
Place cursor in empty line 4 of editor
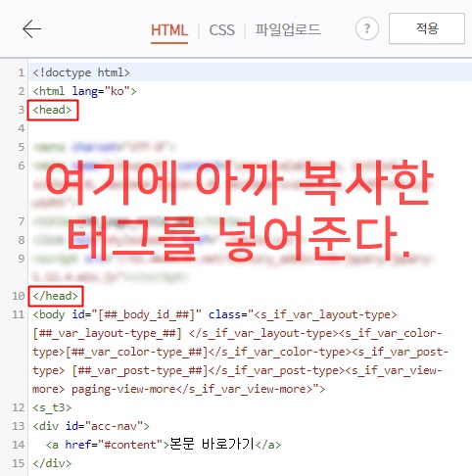(x=250, y=128)
